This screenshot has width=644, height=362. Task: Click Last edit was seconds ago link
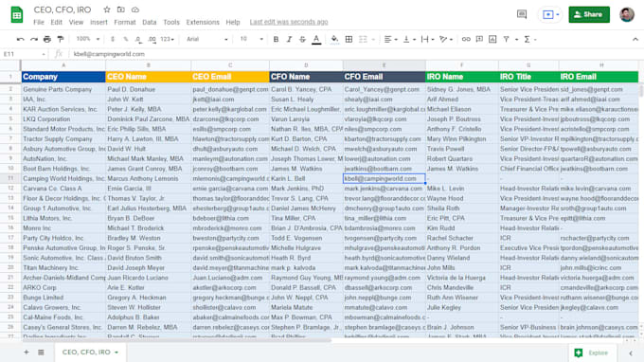[x=289, y=22]
